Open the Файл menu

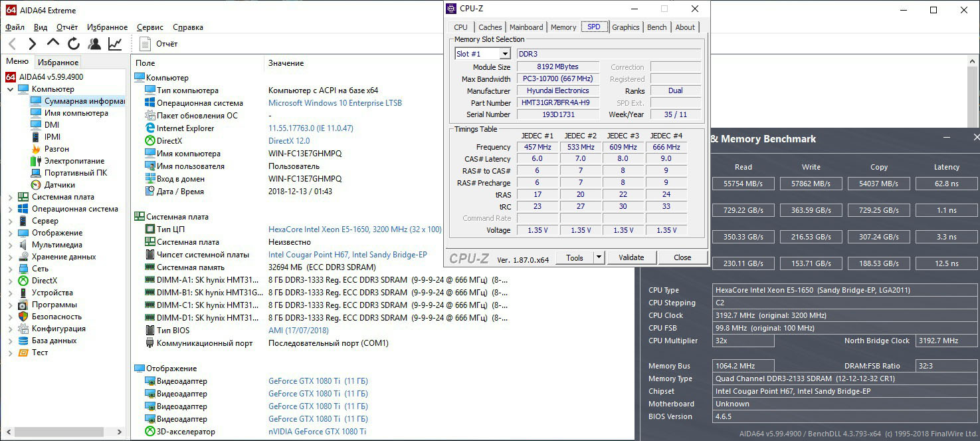[15, 27]
